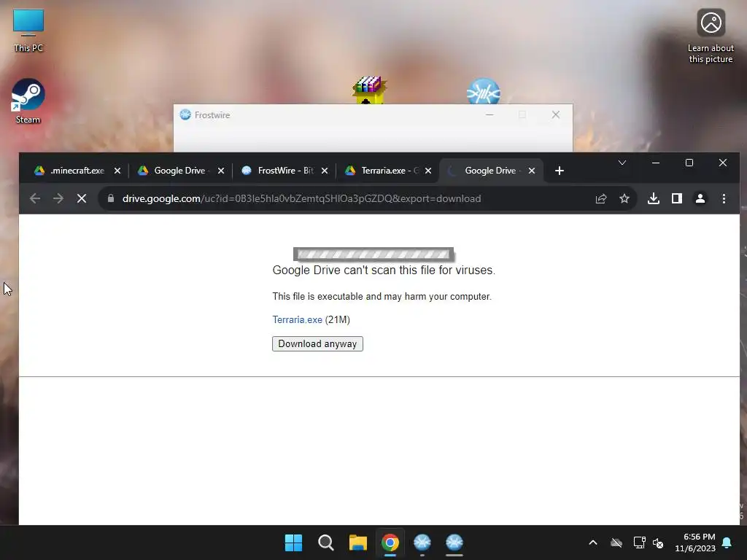Open the Chrome profile icon
747x560 pixels.
tap(700, 198)
